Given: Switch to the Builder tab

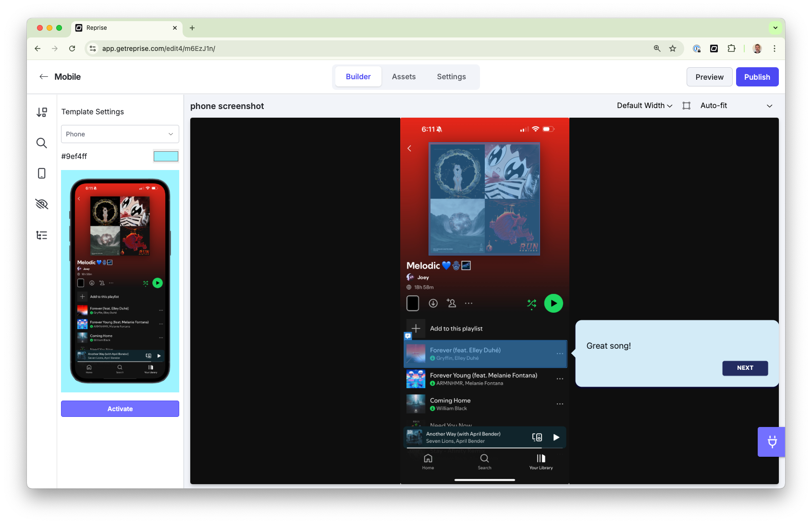Looking at the screenshot, I should coord(358,77).
